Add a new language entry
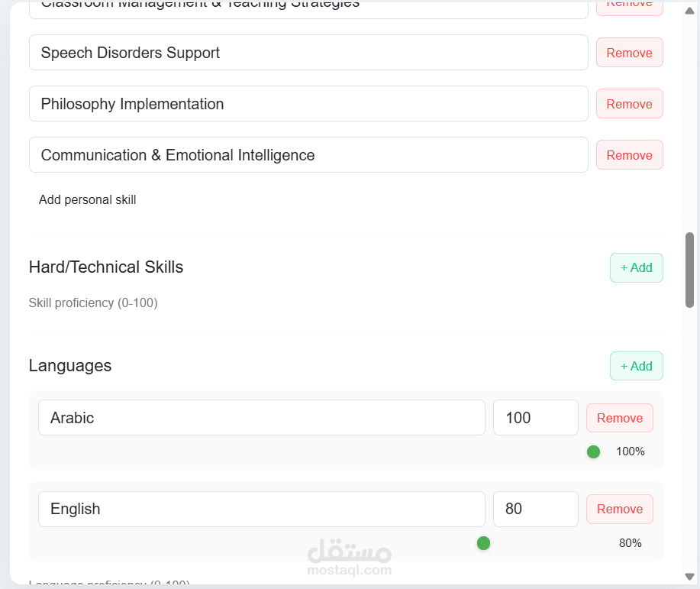The width and height of the screenshot is (700, 589). pos(636,366)
